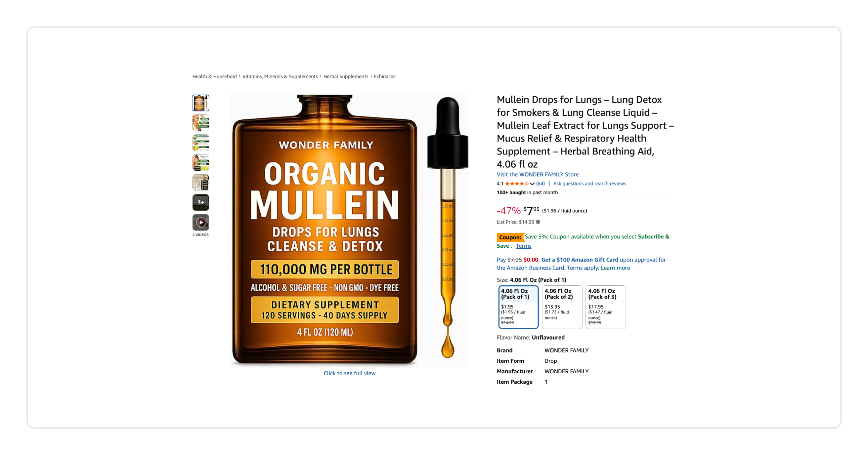This screenshot has height=455, width=868.
Task: Click the list price info icon
Action: (538, 222)
